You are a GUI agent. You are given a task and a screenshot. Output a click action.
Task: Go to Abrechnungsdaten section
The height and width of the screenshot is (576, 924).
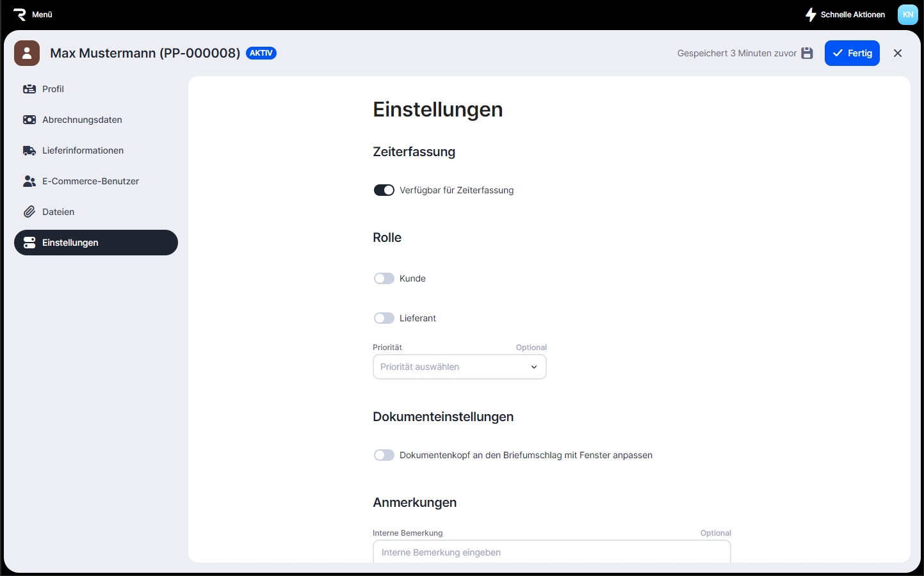point(82,120)
